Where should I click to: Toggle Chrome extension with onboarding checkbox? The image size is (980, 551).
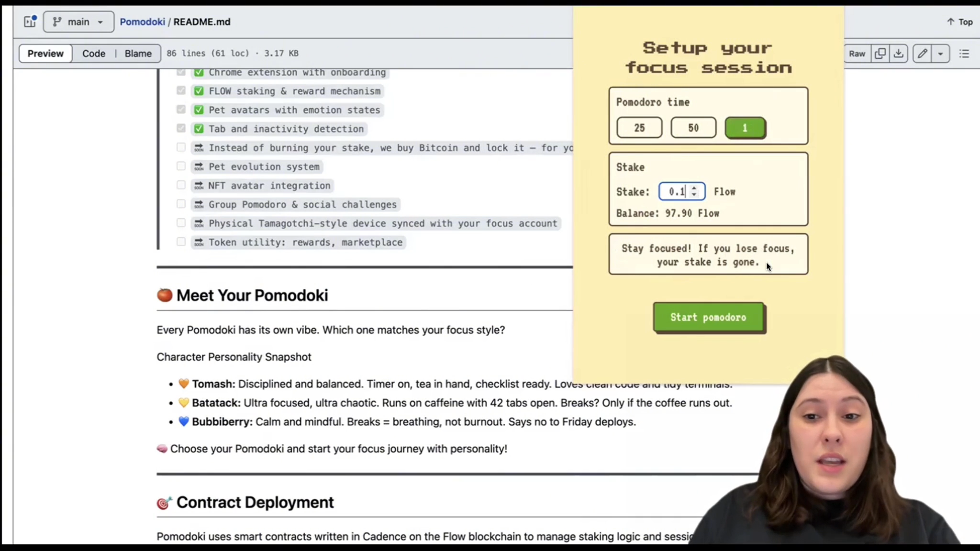pos(181,72)
